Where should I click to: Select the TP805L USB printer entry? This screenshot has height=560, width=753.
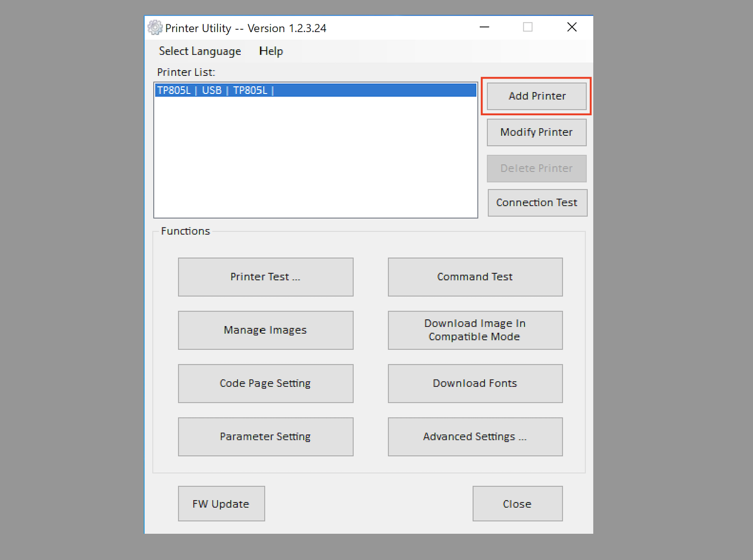pos(315,90)
